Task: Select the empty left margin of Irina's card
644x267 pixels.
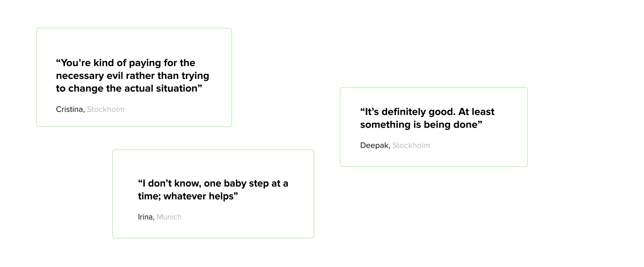Action: pos(124,194)
